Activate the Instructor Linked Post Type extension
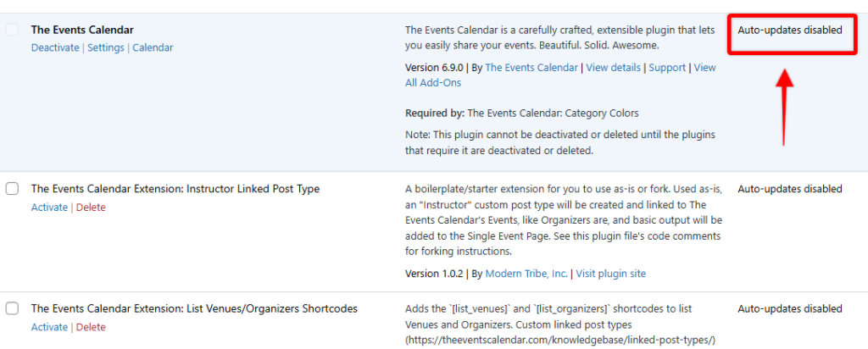Screen dimensions: 868x349 tap(49, 208)
